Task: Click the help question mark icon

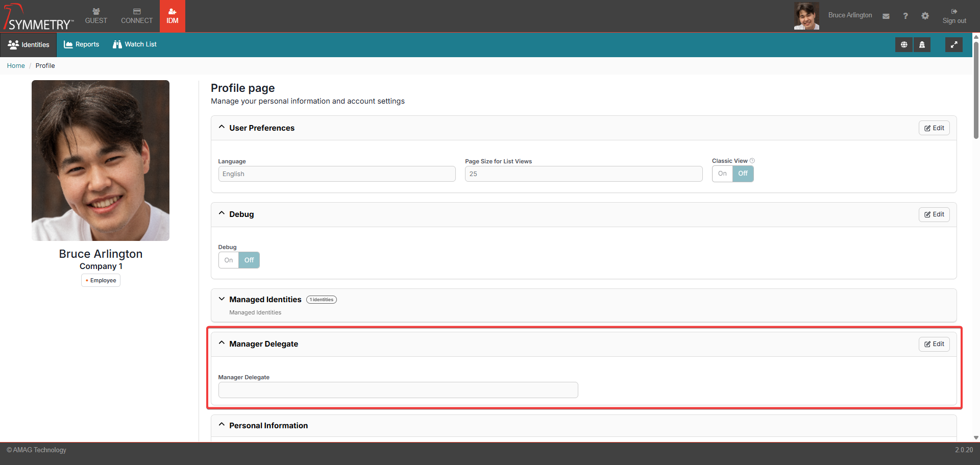Action: click(905, 16)
